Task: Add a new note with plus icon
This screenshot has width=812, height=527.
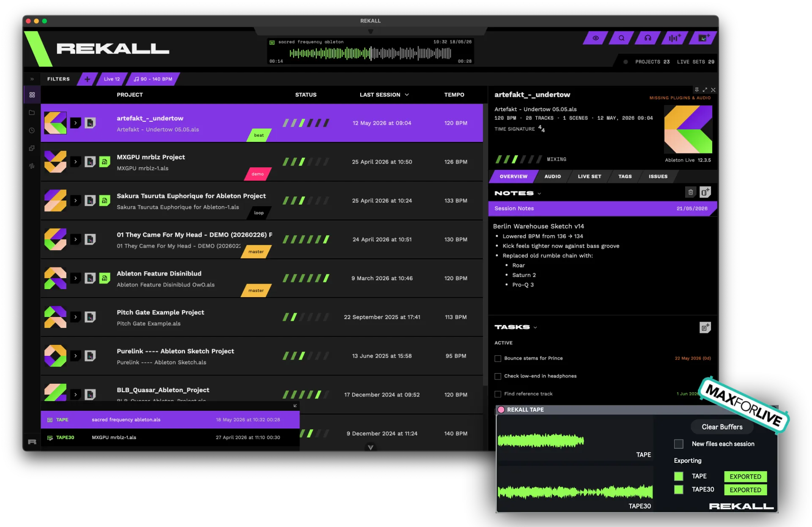Action: (x=705, y=192)
